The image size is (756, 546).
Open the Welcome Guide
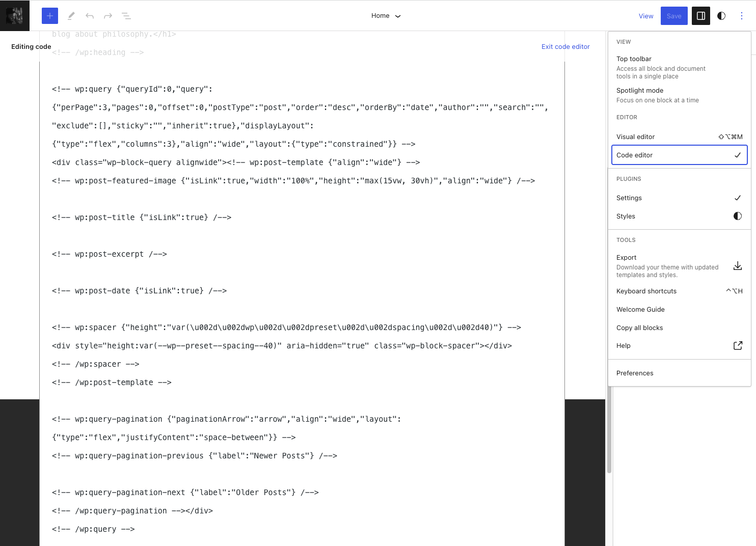640,309
